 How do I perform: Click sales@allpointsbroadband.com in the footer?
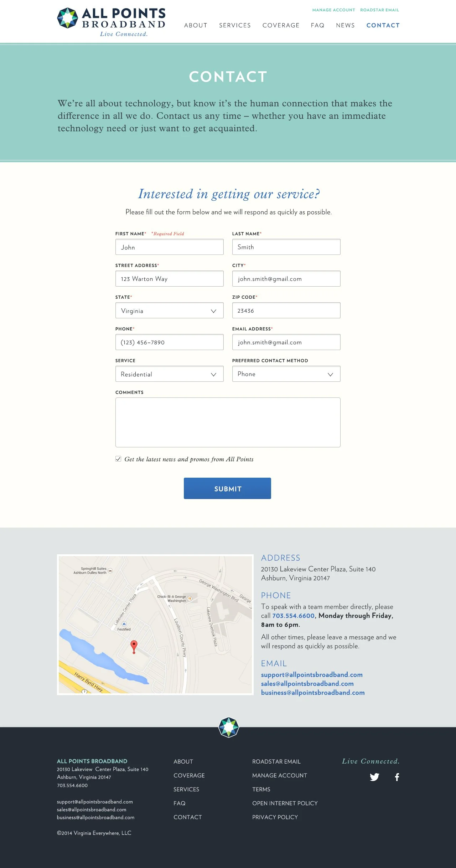coord(92,810)
